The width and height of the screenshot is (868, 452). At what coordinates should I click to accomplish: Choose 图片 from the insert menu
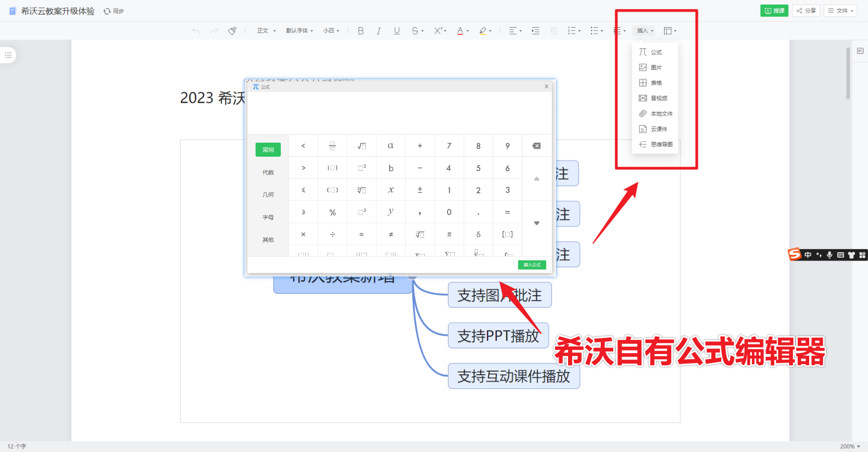655,67
